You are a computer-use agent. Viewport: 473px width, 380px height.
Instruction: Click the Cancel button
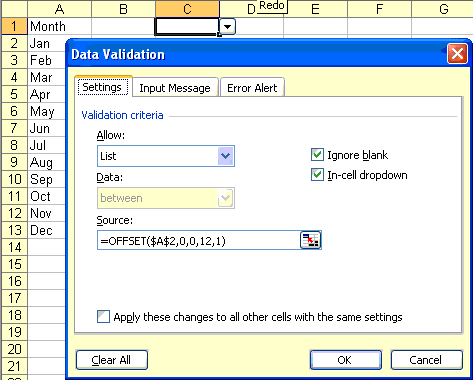427,360
